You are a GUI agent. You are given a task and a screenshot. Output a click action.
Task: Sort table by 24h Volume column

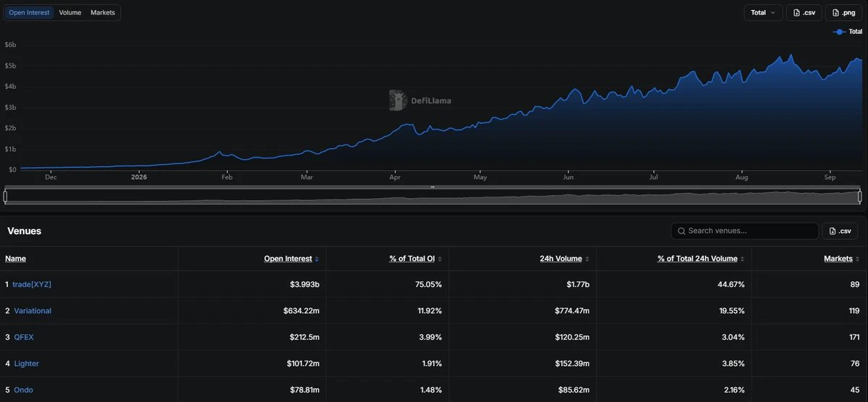coord(561,258)
